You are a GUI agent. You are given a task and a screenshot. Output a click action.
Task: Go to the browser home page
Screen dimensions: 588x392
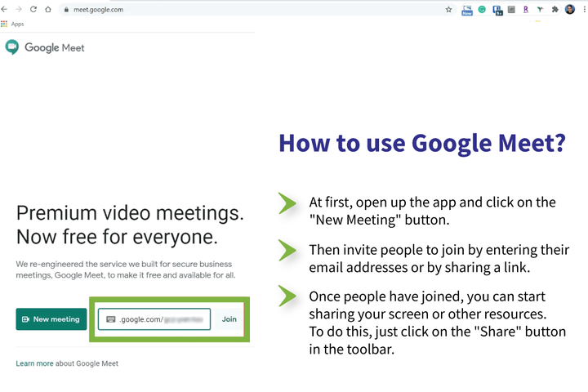pos(47,10)
